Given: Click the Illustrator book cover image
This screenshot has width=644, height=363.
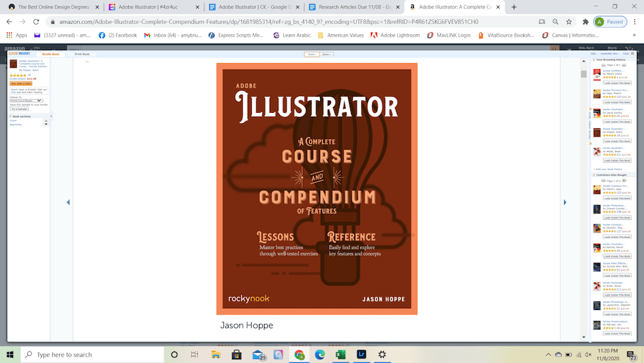Looking at the screenshot, I should pyautogui.click(x=317, y=189).
